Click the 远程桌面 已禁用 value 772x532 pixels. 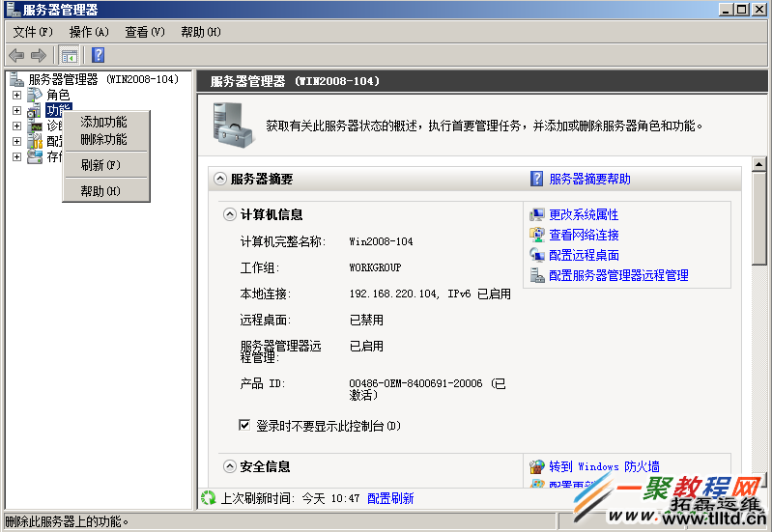tap(366, 320)
